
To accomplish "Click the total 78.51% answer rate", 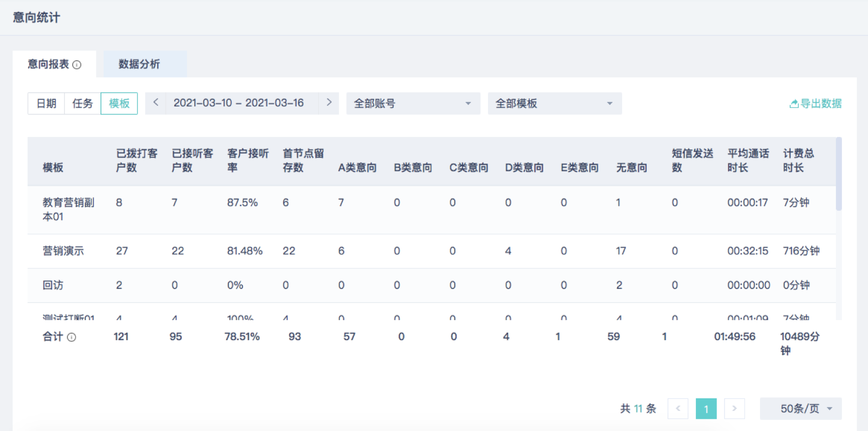I will point(242,337).
